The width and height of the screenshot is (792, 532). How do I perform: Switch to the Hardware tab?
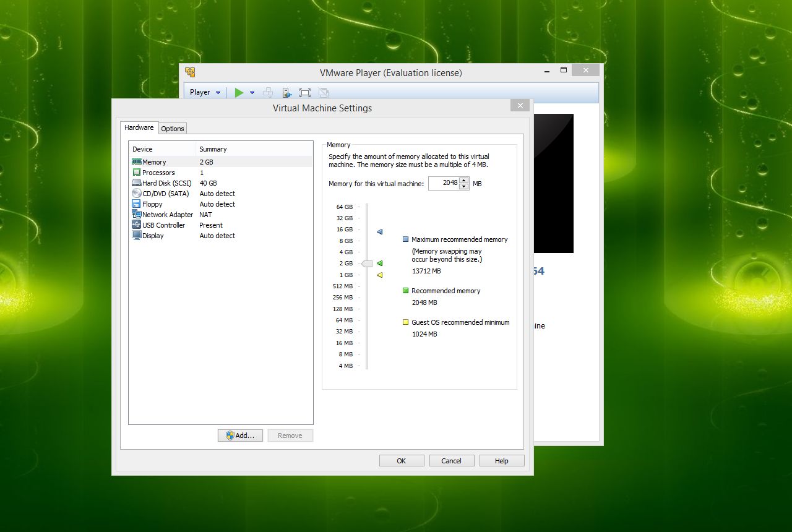139,127
